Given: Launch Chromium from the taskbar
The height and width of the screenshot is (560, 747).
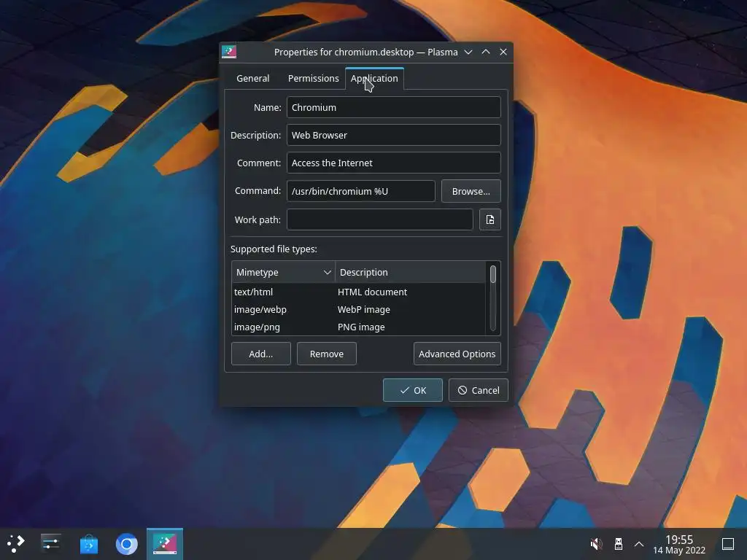Looking at the screenshot, I should point(127,543).
